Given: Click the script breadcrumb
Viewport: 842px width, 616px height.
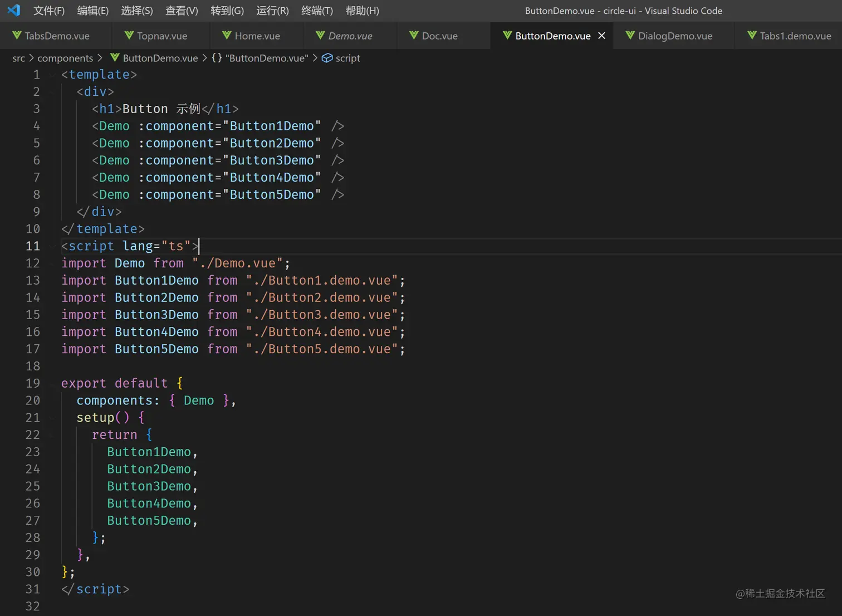Looking at the screenshot, I should (x=347, y=58).
